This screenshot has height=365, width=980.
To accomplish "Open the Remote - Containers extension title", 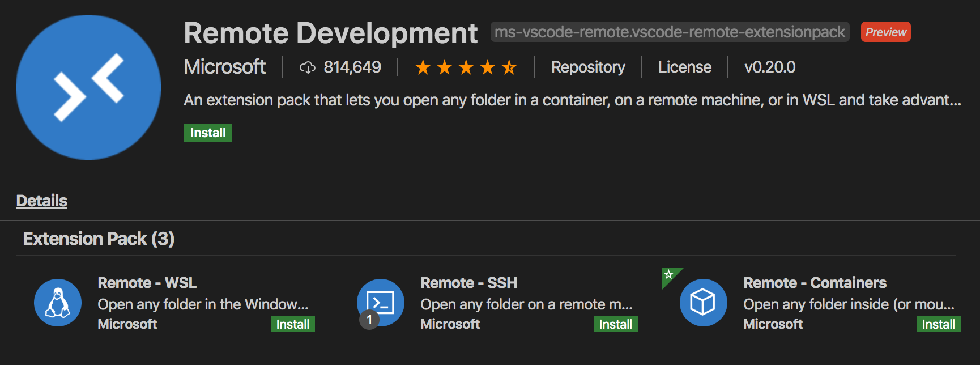I will tap(815, 283).
